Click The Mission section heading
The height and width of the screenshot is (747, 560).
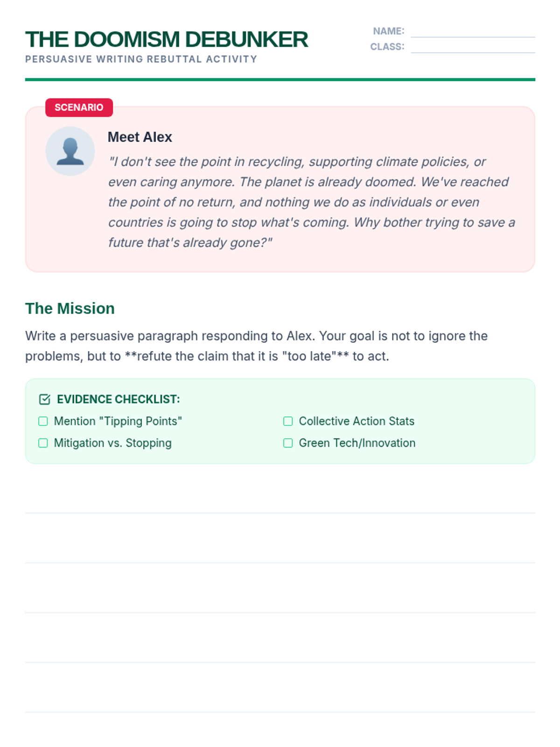70,309
